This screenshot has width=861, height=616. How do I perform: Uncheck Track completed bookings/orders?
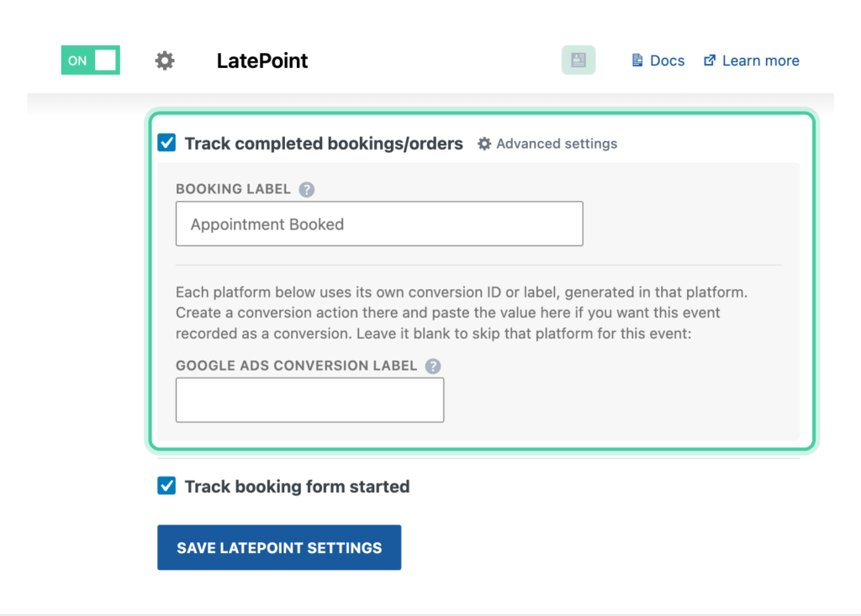pos(166,143)
